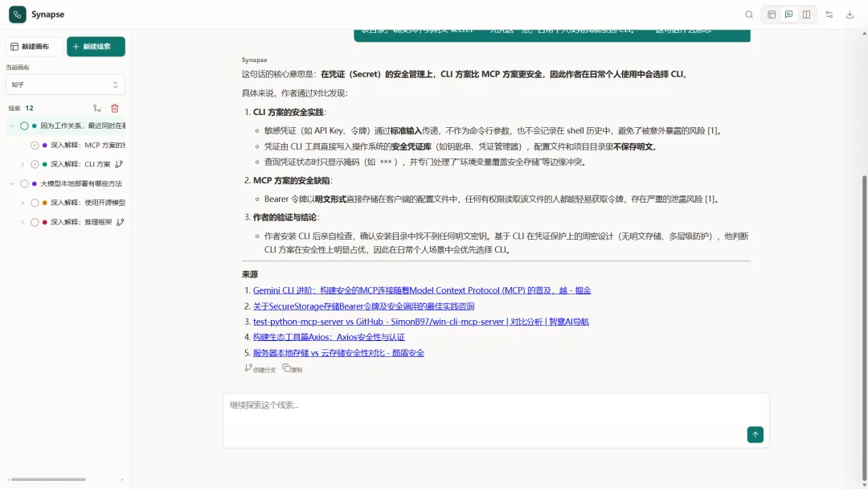Image resolution: width=868 pixels, height=489 pixels.
Task: Click the 创建分支 branch icon under sources
Action: tap(248, 368)
